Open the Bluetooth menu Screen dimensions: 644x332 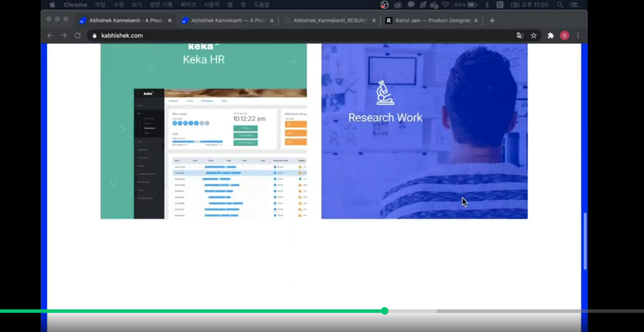click(x=487, y=5)
